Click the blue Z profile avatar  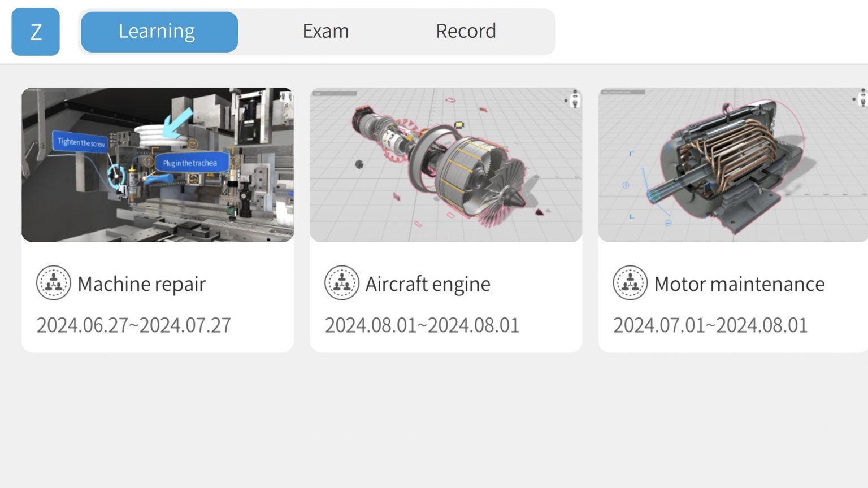(36, 32)
